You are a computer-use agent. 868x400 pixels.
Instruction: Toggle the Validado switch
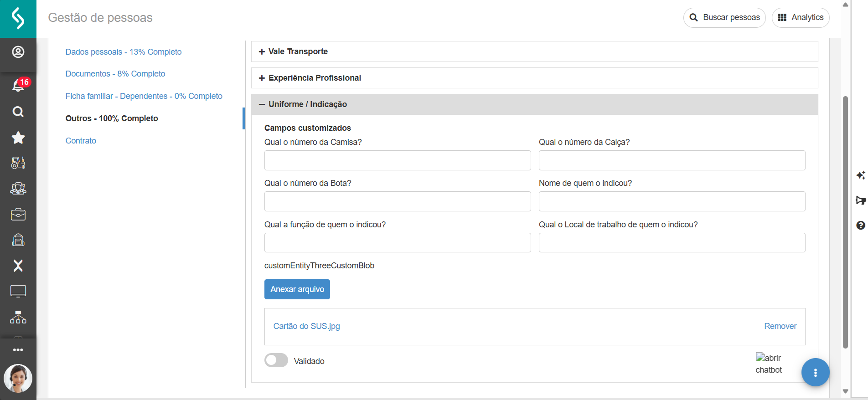tap(276, 360)
